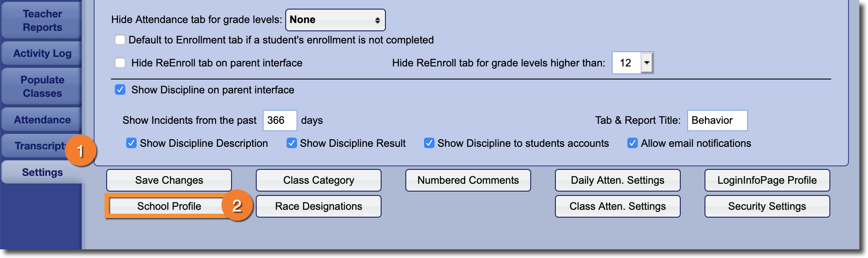Screen dimensions: 868x258
Task: Toggle Show Discipline Result checkbox
Action: coord(291,143)
